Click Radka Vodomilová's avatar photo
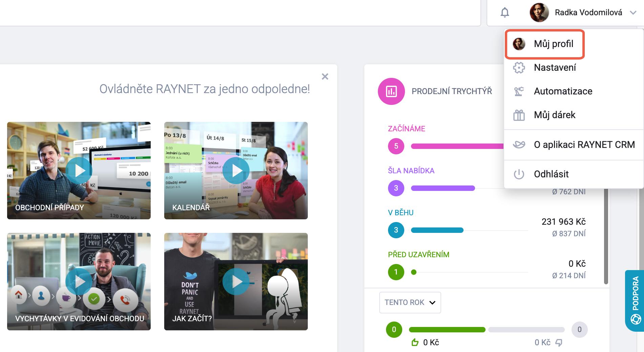The image size is (644, 352). point(539,13)
